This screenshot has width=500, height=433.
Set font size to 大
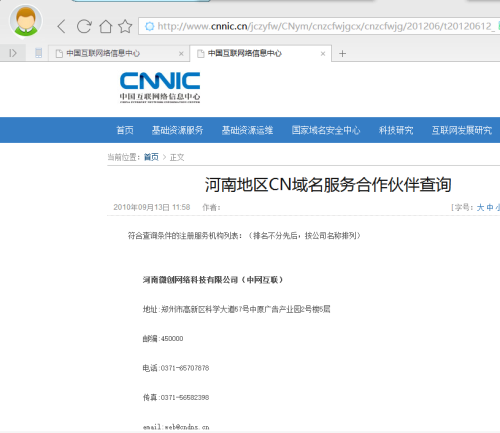tap(480, 207)
